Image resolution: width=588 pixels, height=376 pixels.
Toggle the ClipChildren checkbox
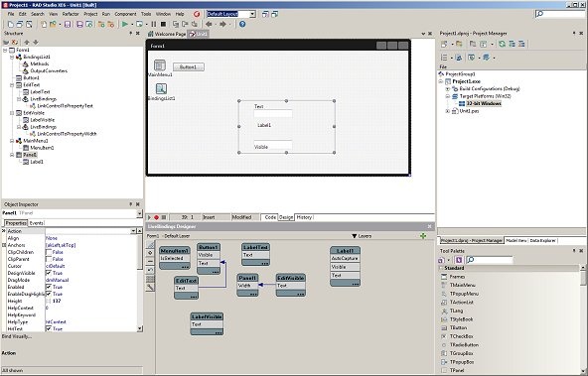[49, 252]
